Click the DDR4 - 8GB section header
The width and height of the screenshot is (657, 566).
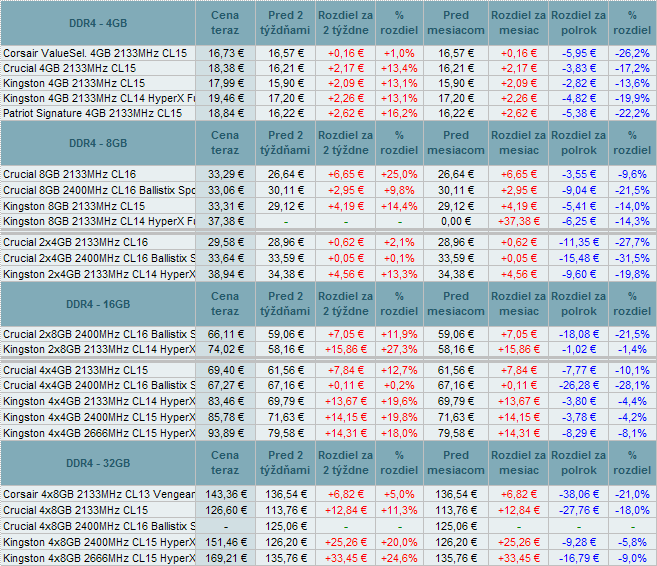98,143
